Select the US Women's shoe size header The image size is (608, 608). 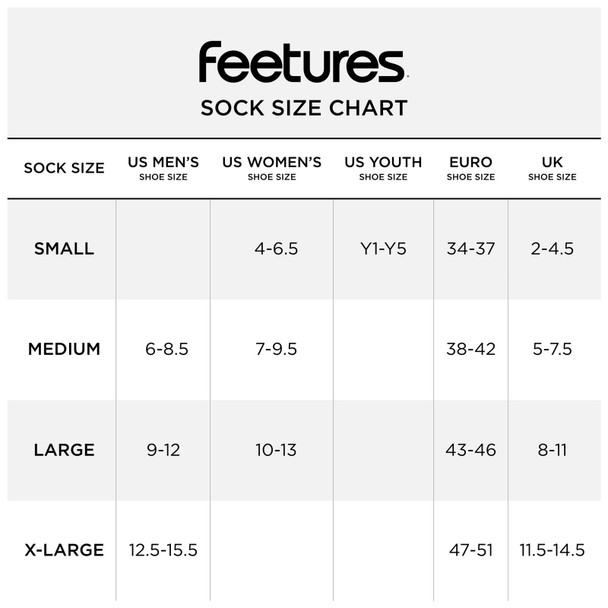click(x=271, y=168)
